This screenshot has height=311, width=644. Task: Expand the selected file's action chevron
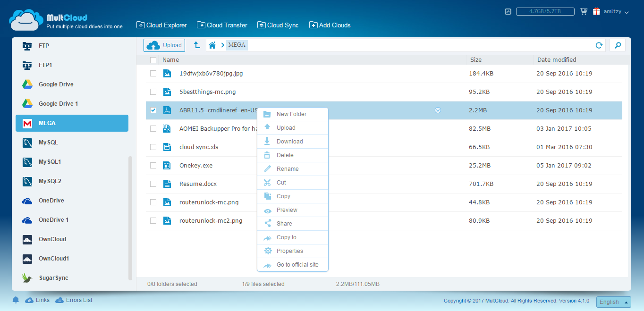[x=438, y=109]
